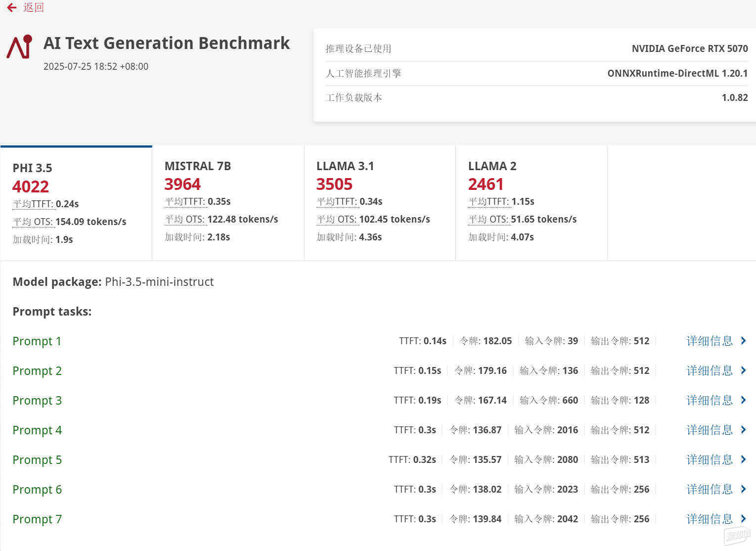Screen dimensions: 756x551
Task: Click 平均 OTS label under LLAMA 2
Action: pyautogui.click(x=489, y=219)
